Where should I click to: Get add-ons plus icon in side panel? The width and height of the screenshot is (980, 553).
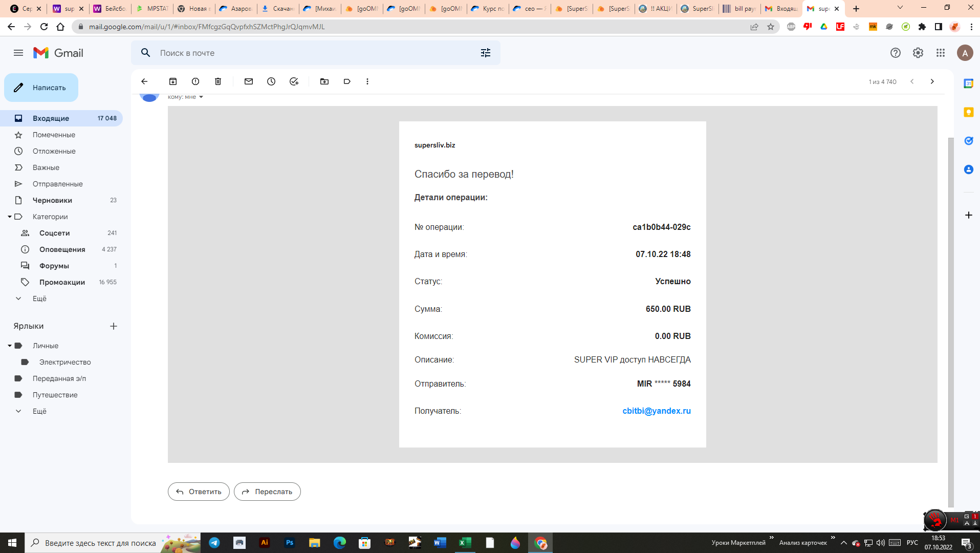click(x=969, y=215)
